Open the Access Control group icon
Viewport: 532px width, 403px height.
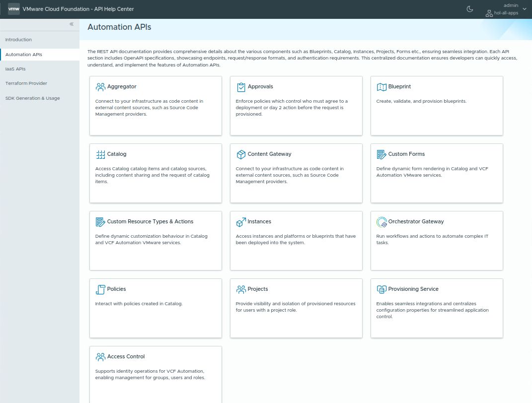pos(100,357)
